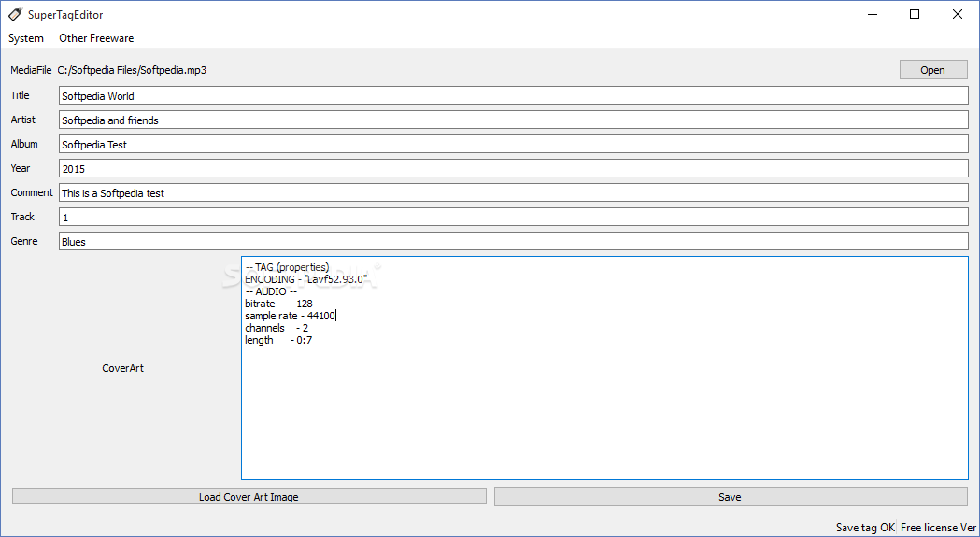Image resolution: width=980 pixels, height=537 pixels.
Task: Click the 'Free license Ver' status text
Action: (938, 528)
